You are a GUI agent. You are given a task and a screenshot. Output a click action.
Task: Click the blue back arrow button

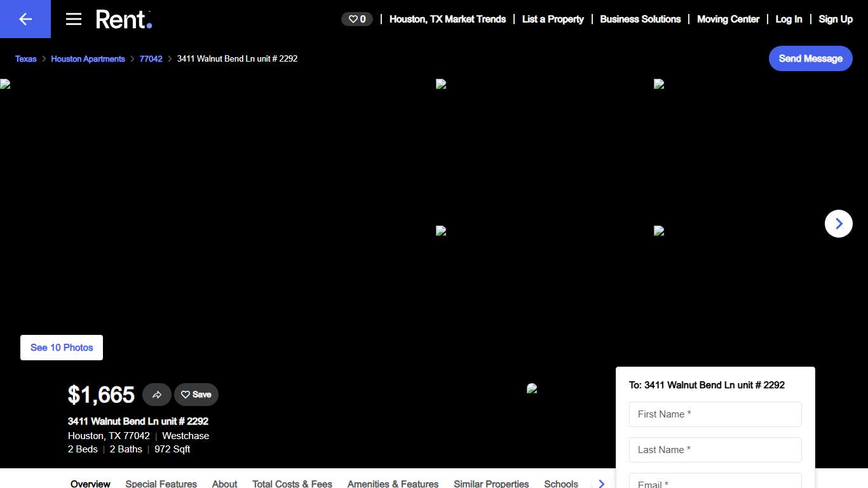tap(25, 19)
